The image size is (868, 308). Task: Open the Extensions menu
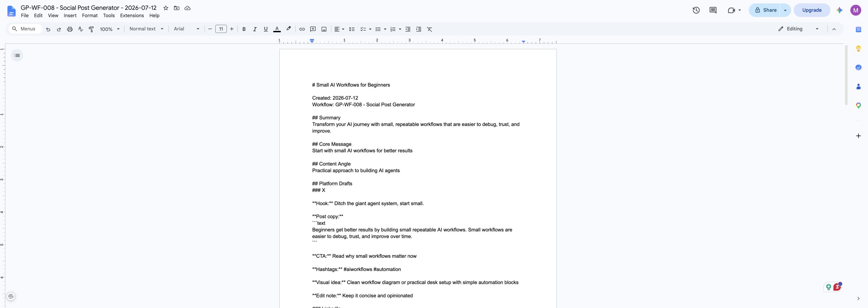[x=132, y=16]
